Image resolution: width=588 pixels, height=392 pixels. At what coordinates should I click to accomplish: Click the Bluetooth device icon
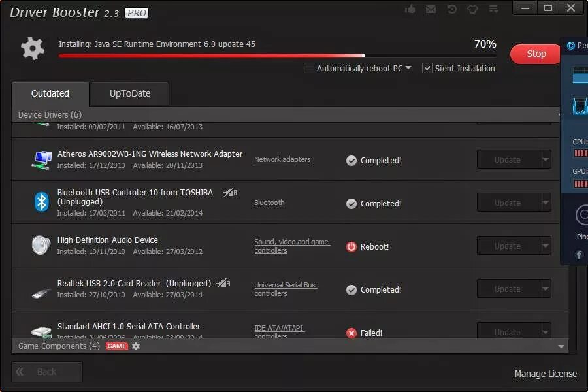click(x=42, y=202)
